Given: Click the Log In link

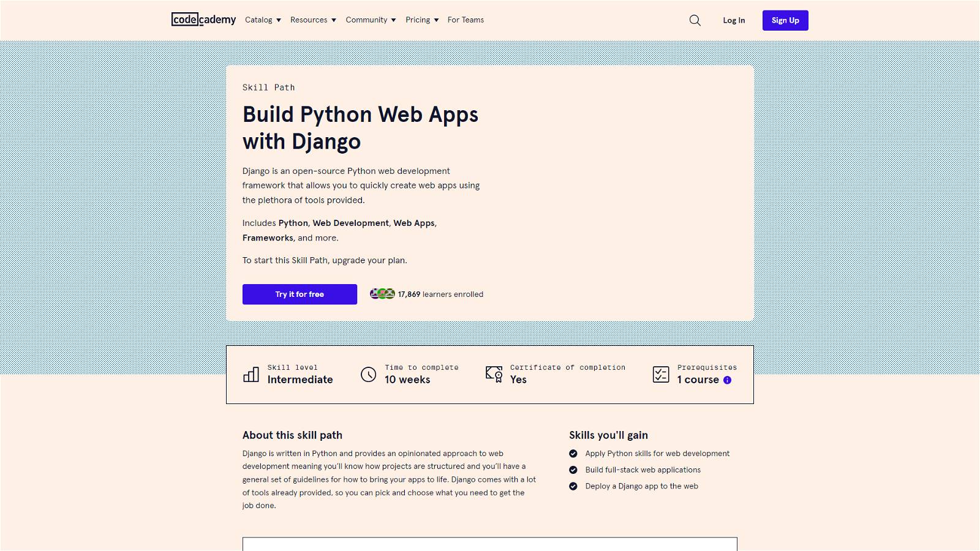Looking at the screenshot, I should pos(734,20).
